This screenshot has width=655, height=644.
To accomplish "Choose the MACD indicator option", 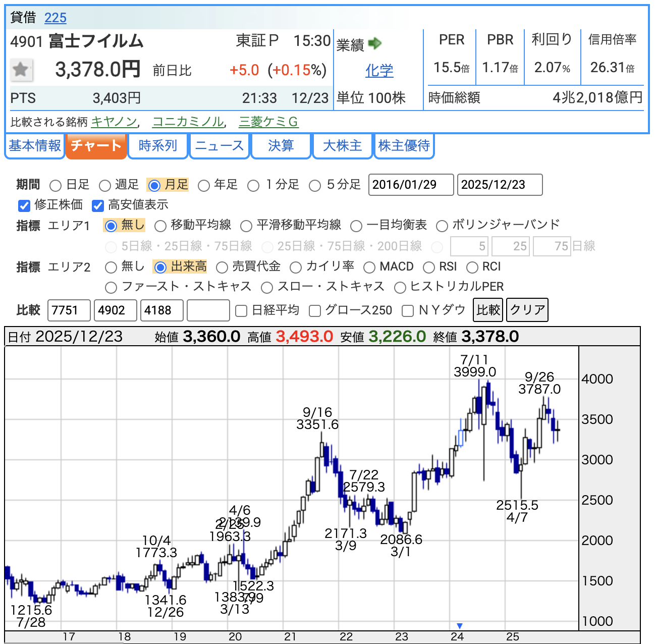I will click(x=369, y=267).
